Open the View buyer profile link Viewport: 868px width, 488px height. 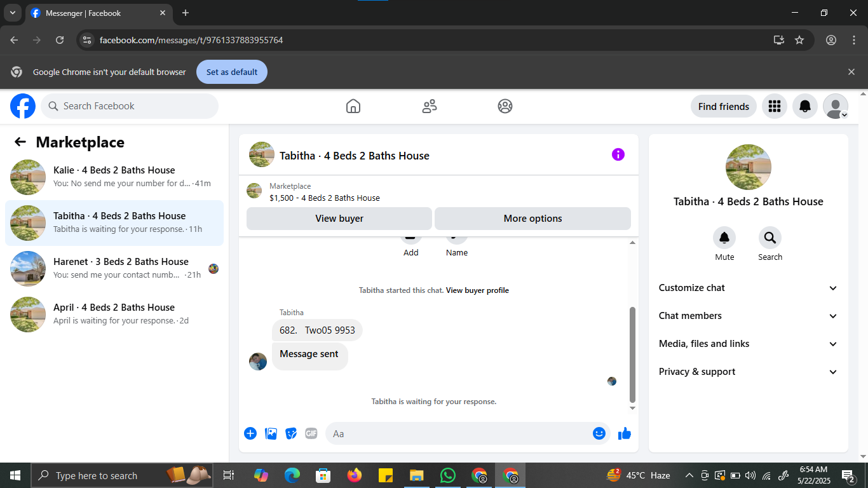477,290
